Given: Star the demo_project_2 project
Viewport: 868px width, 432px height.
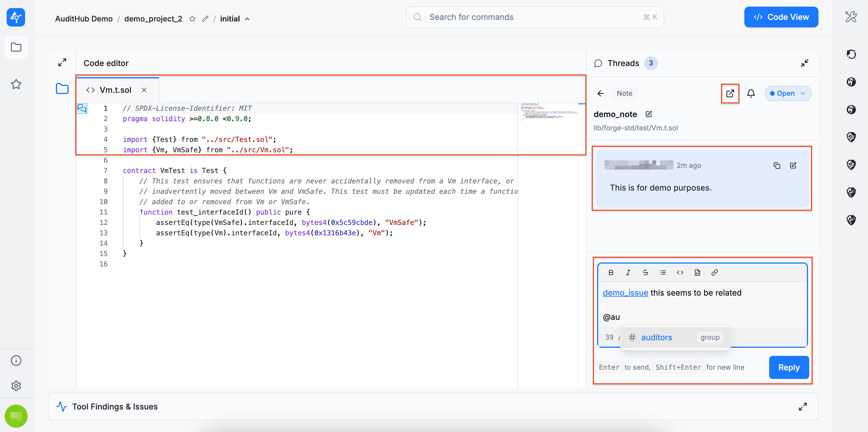Looking at the screenshot, I should (192, 19).
